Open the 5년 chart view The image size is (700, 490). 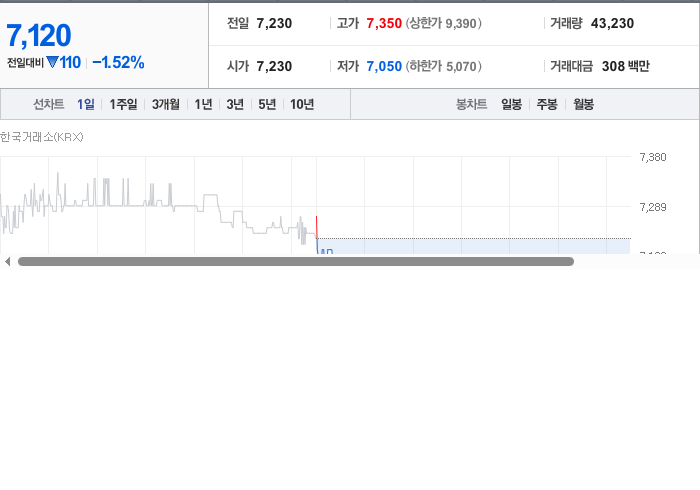click(267, 104)
